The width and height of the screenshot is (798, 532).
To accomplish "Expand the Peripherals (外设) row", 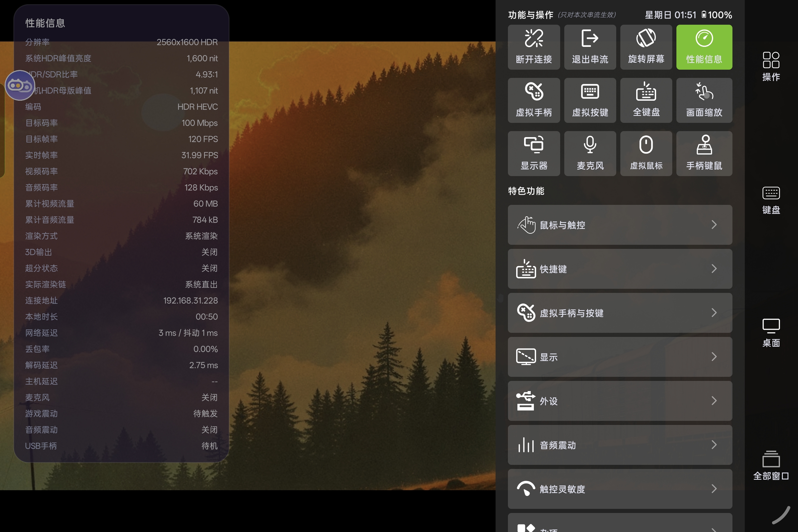I will [x=620, y=401].
